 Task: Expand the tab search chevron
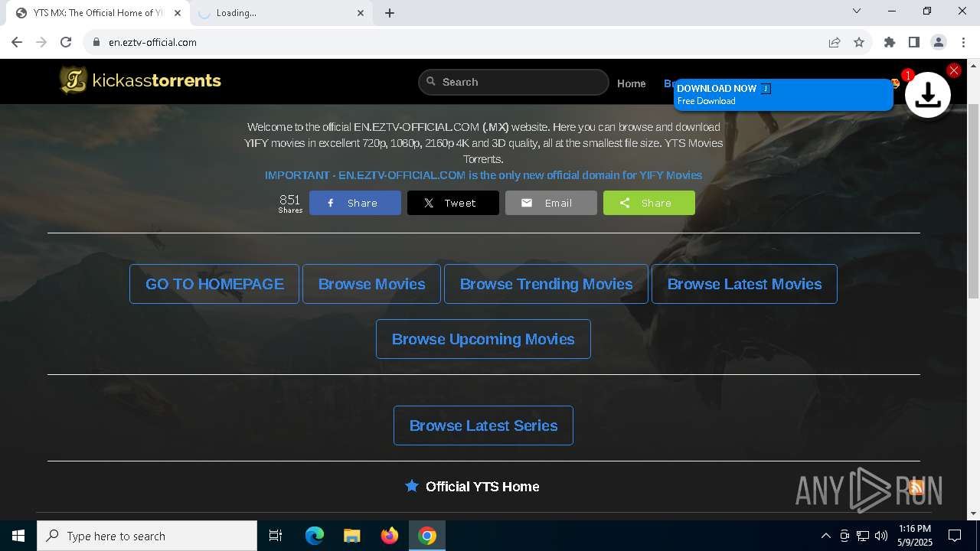pos(857,11)
